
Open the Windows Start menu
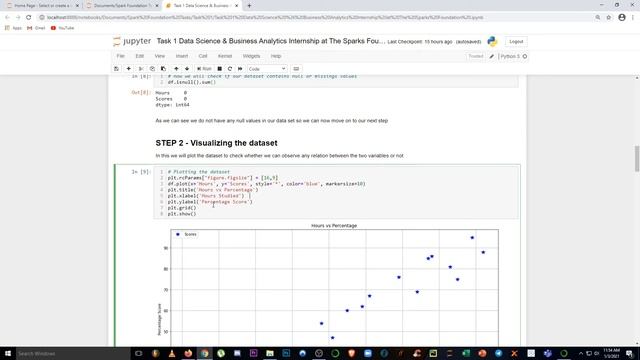click(8, 353)
